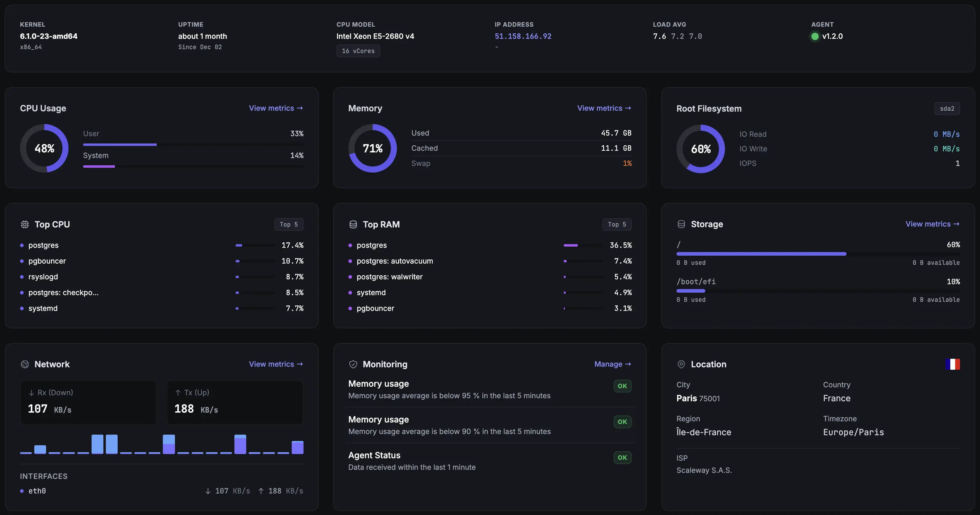Open View metrics for CPU Usage

[x=276, y=108]
